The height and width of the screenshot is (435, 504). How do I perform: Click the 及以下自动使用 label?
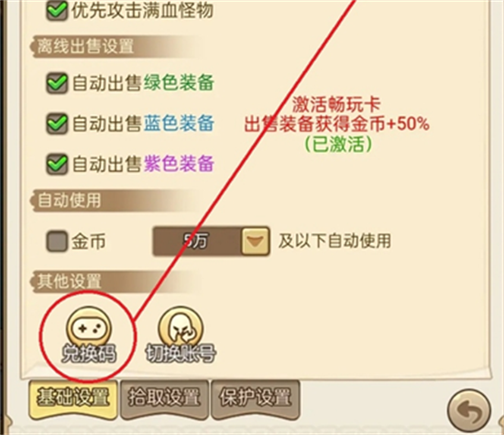[x=334, y=241]
